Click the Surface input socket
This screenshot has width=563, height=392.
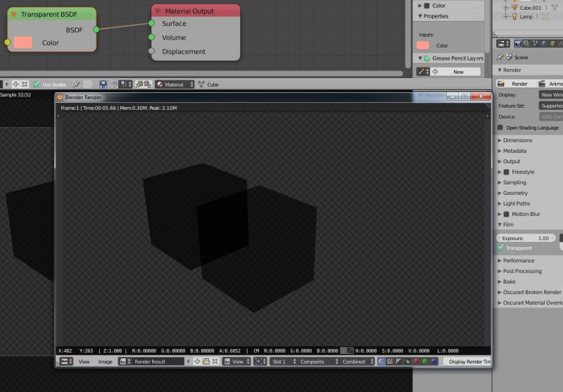[151, 23]
